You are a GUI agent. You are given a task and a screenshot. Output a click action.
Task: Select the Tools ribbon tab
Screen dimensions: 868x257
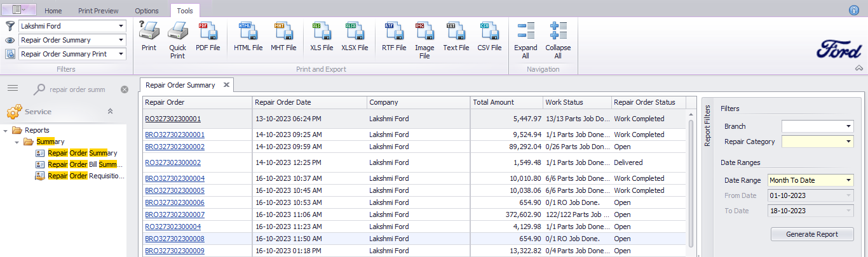pyautogui.click(x=185, y=11)
